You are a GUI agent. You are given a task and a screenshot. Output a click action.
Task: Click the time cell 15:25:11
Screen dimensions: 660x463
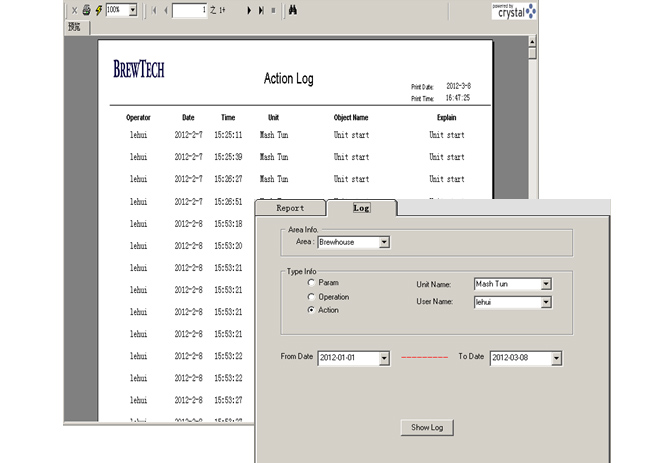(228, 135)
